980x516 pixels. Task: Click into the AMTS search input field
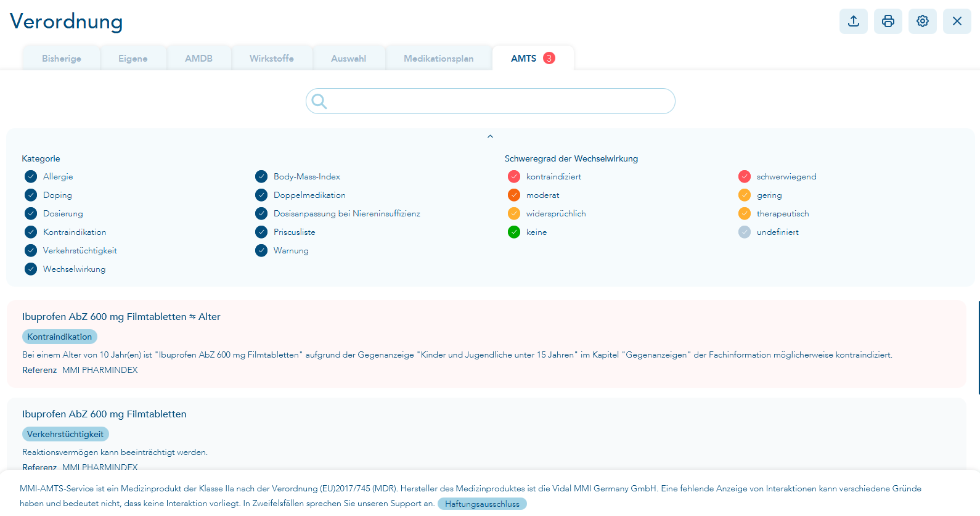point(491,101)
